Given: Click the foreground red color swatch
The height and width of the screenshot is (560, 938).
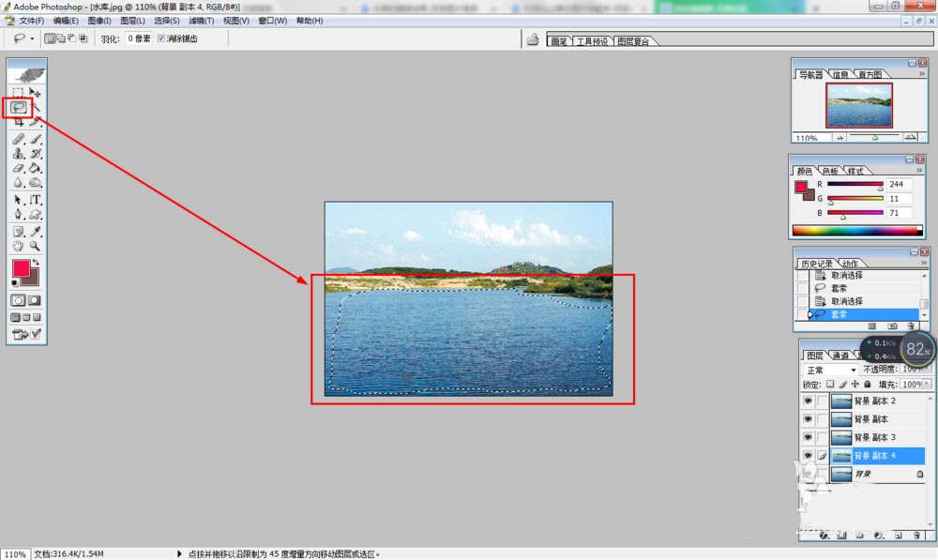Looking at the screenshot, I should pyautogui.click(x=21, y=268).
